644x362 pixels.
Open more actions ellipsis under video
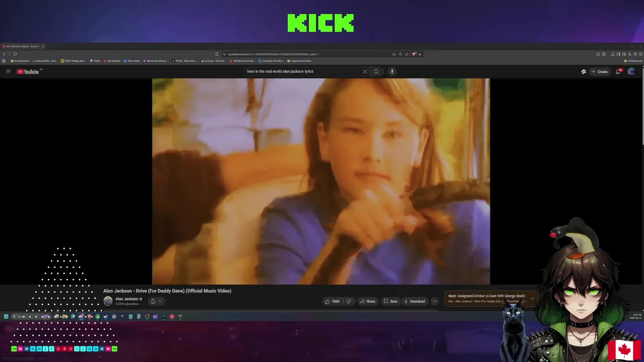[x=435, y=301]
